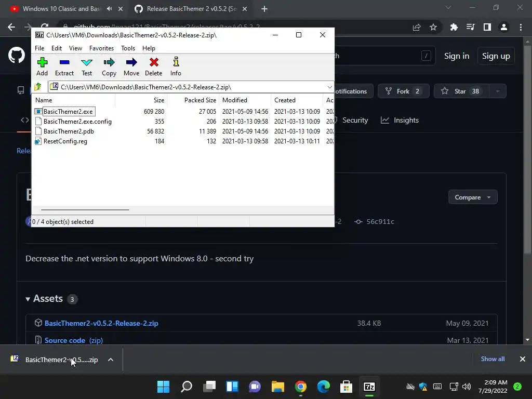Open the Help menu in 7-Zip
The image size is (532, 399).
click(149, 48)
